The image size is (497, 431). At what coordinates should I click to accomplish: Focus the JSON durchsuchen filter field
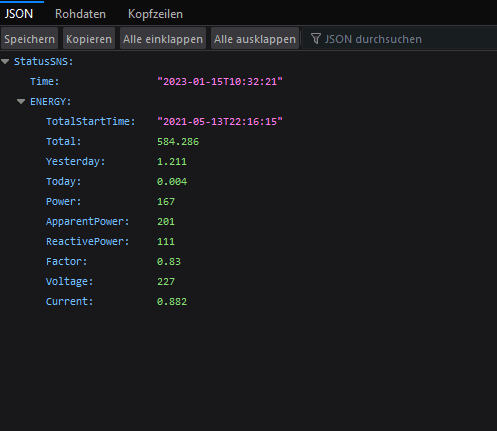tap(400, 39)
